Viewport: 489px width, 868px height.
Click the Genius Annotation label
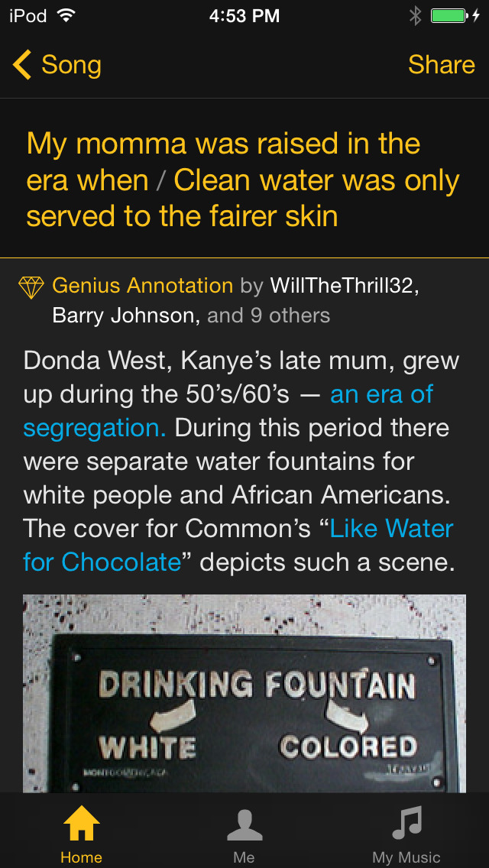142,286
